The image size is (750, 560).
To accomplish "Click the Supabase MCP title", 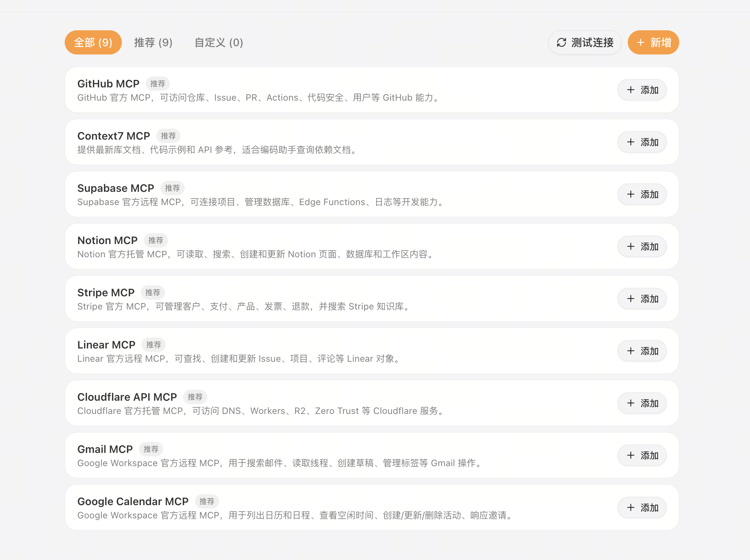I will (x=116, y=188).
